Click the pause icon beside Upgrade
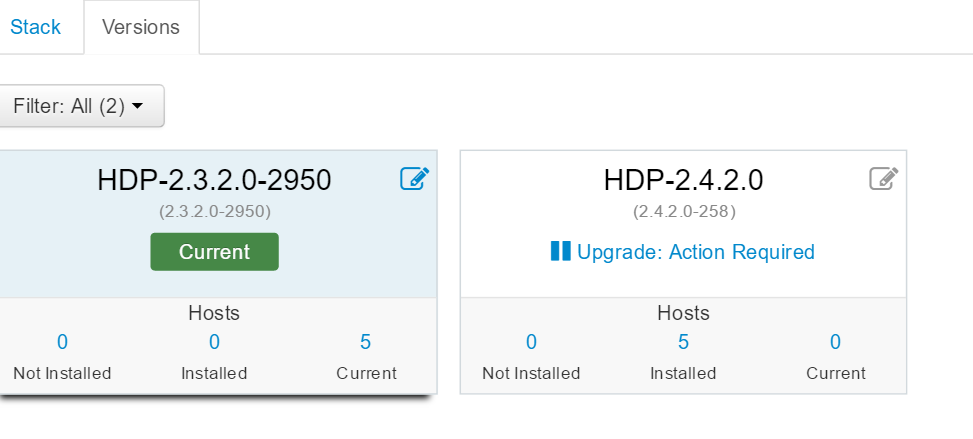 560,251
